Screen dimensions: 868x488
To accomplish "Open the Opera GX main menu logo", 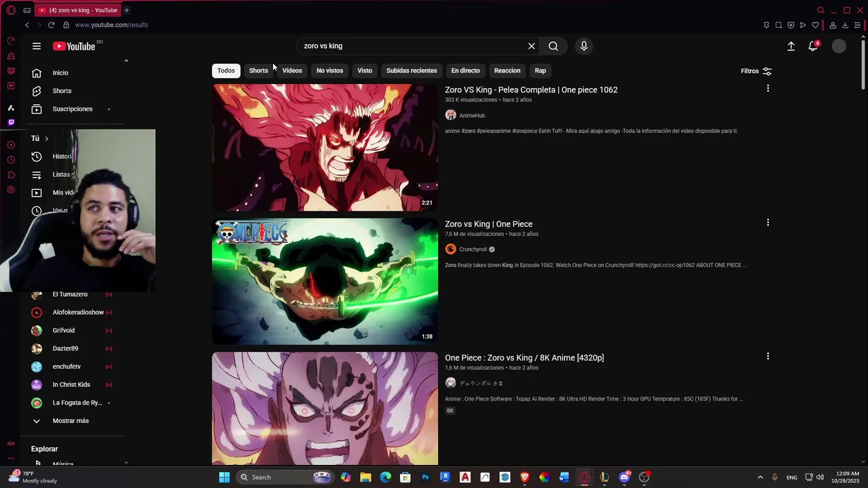I will pos(11,10).
